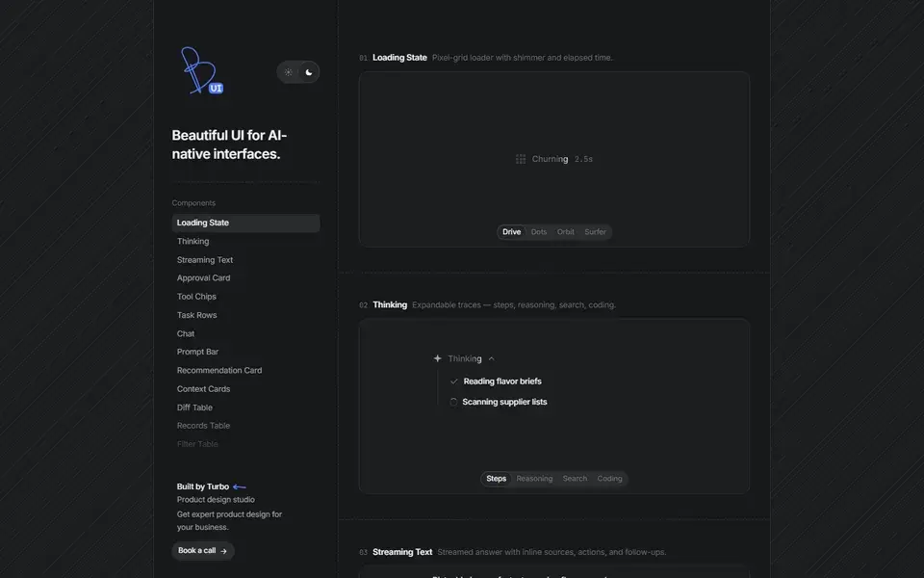The image size is (924, 578).
Task: Select the Search thinking variant
Action: pos(575,479)
